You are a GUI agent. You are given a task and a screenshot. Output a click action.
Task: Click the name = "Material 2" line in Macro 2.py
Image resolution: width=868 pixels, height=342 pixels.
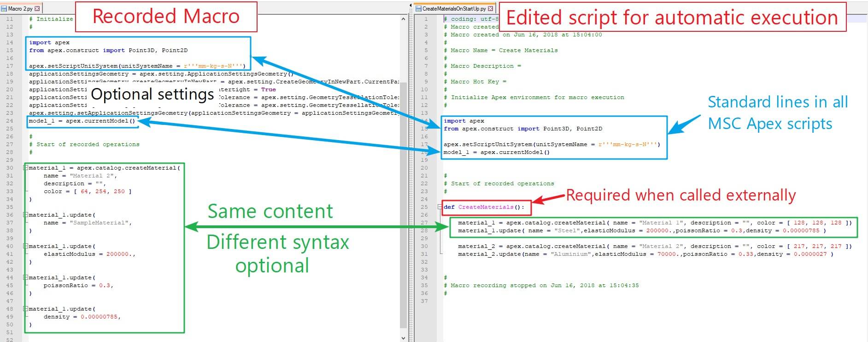pyautogui.click(x=80, y=176)
